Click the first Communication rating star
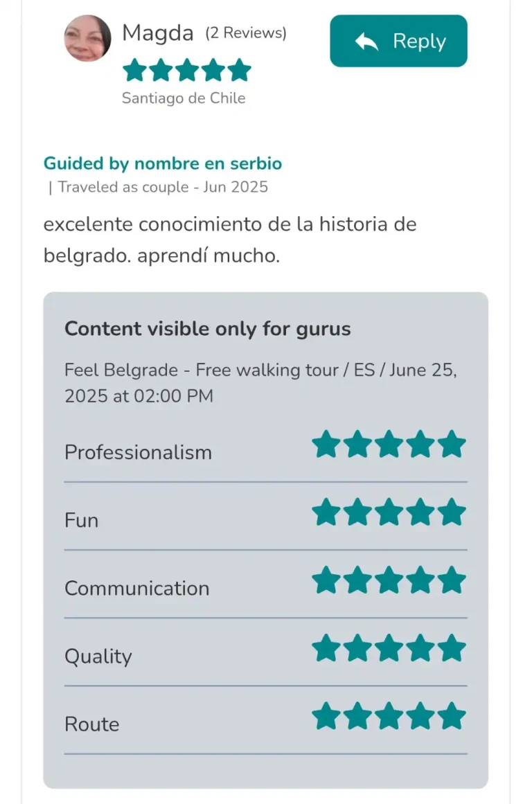Viewport: 532px width, 804px height. (x=326, y=580)
